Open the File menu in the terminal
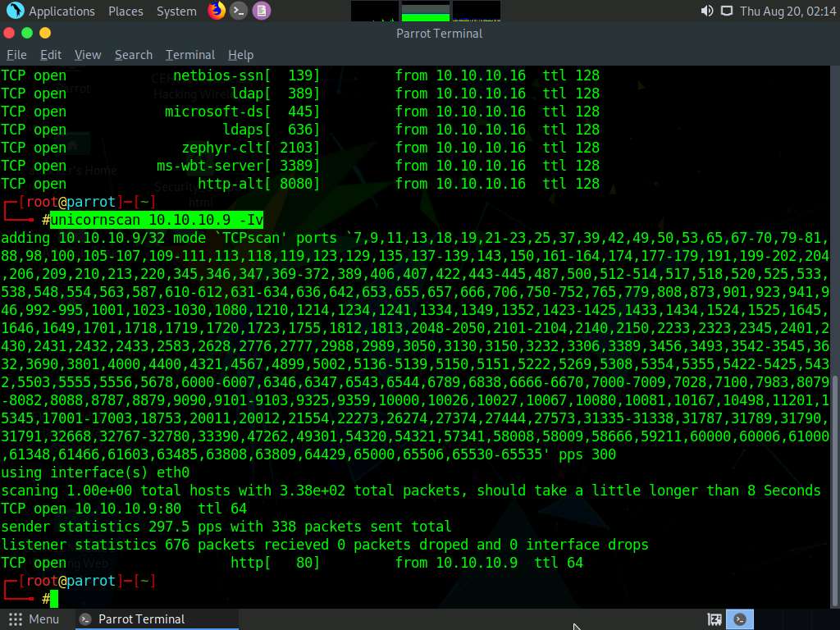The width and height of the screenshot is (840, 630). point(16,55)
